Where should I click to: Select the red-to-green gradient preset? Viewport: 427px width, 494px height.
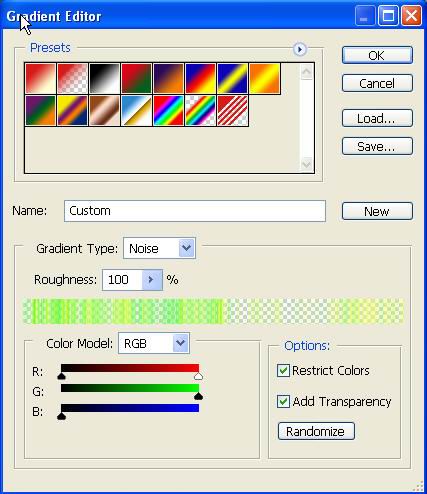[136, 78]
